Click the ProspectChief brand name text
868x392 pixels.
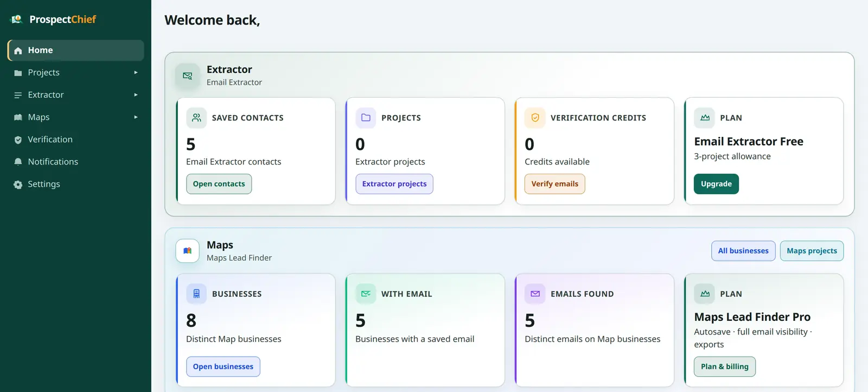coord(62,20)
